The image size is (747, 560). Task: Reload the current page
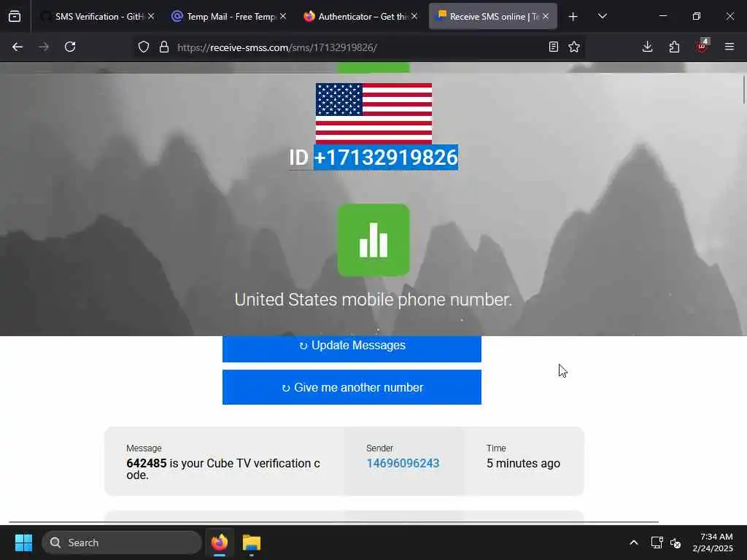point(70,47)
